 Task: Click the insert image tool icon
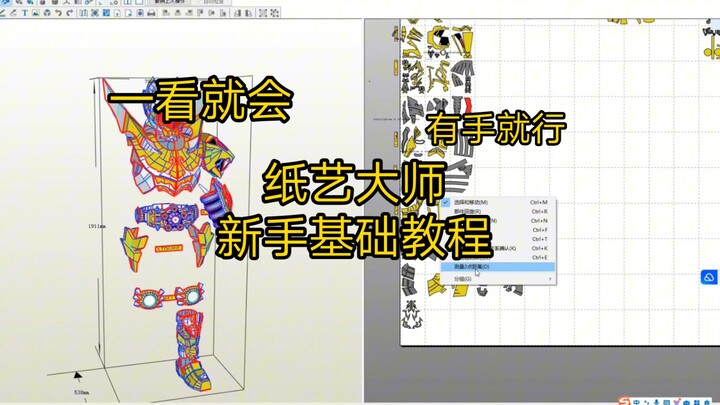pyautogui.click(x=35, y=13)
